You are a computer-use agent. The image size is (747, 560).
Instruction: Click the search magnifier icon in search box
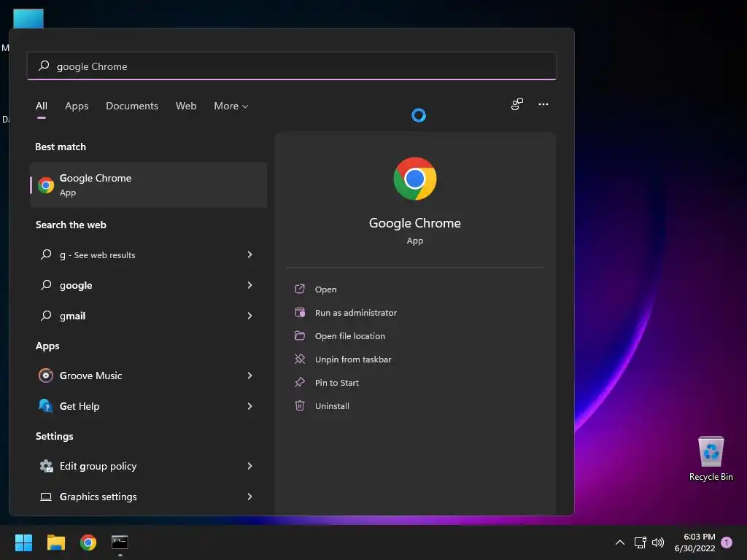pyautogui.click(x=44, y=66)
